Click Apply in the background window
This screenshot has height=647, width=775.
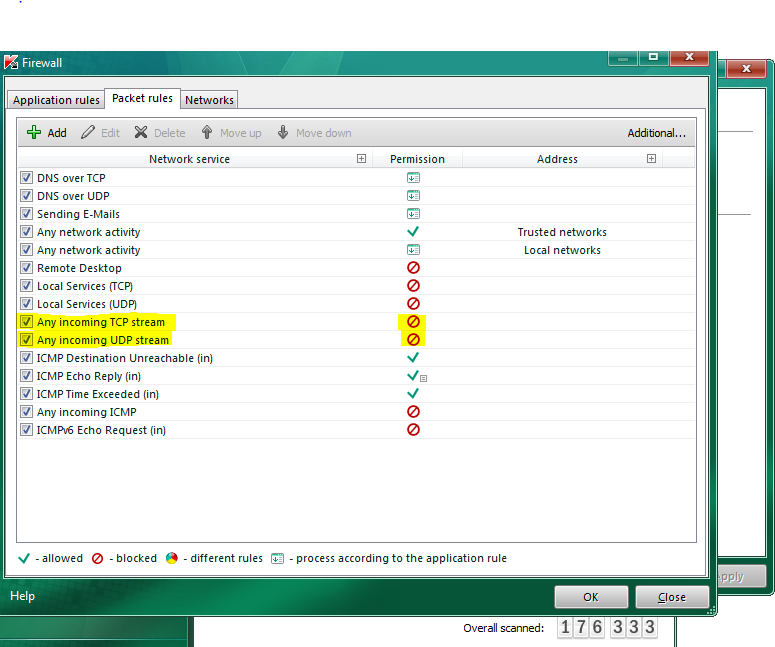739,576
